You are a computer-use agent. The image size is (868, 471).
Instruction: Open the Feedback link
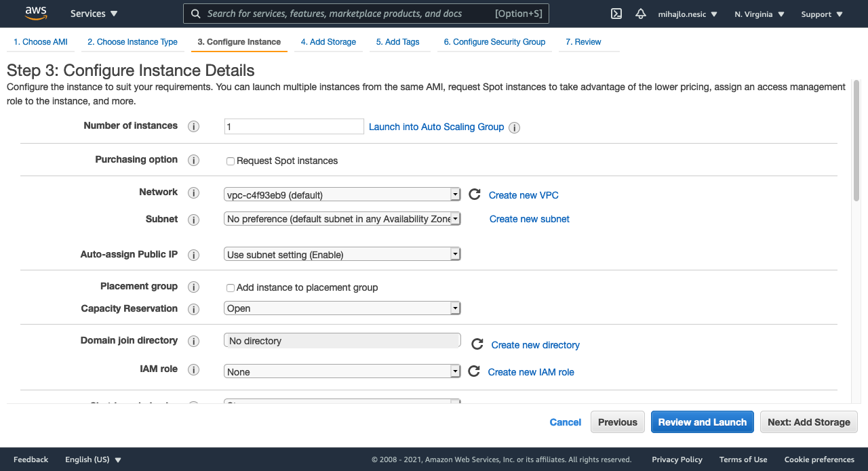pyautogui.click(x=31, y=459)
